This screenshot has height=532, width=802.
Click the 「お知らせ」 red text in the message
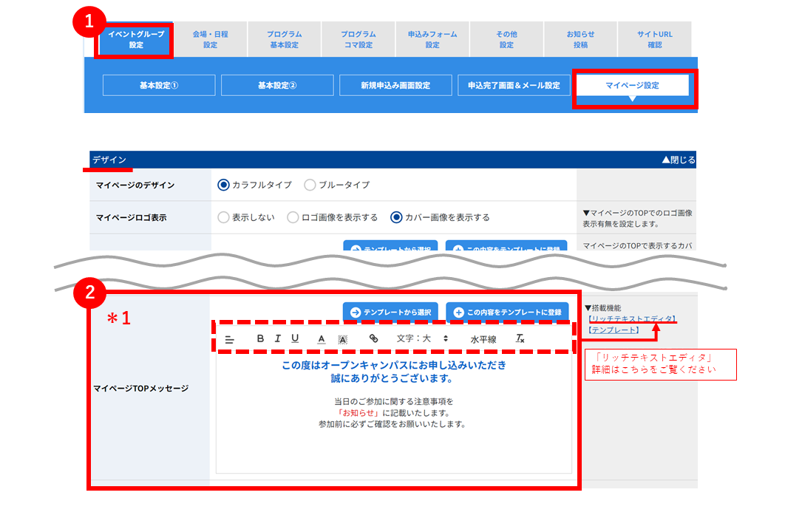(358, 413)
